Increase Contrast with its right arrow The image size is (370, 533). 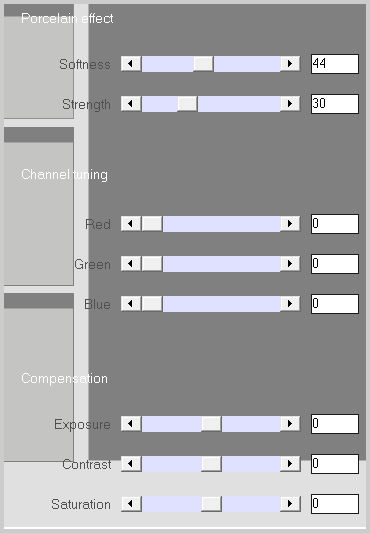[290, 464]
